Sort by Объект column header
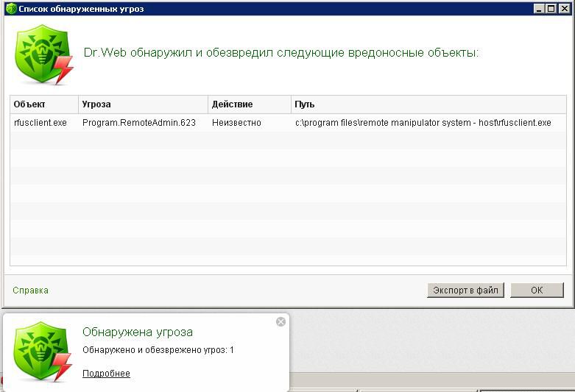Image resolution: width=575 pixels, height=392 pixels. [x=44, y=104]
